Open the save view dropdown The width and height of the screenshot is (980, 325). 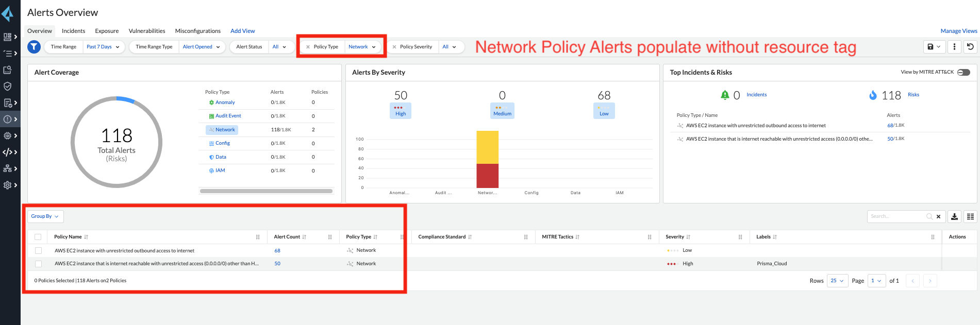934,46
